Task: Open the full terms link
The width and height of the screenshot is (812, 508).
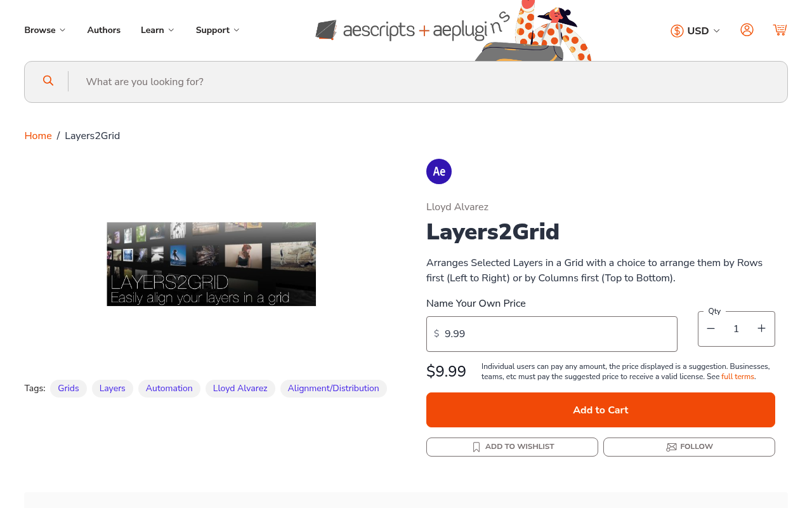Action: [737, 376]
